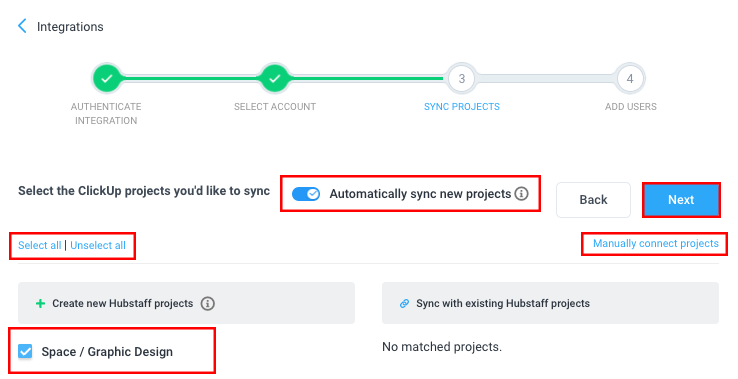This screenshot has height=379, width=738.
Task: Click the Sync with existing Hubstaff projects header
Action: coord(550,303)
